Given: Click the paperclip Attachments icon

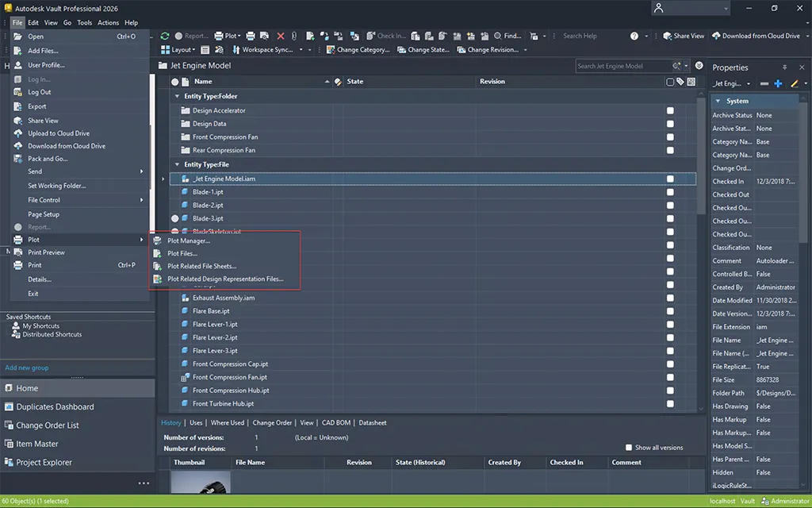Looking at the screenshot, I should pos(294,36).
